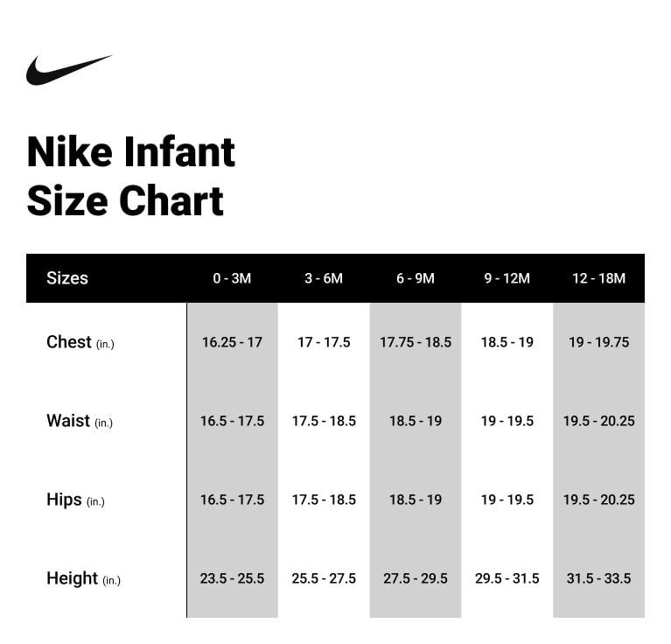
Task: Click the Nike swoosh logo
Action: point(68,70)
